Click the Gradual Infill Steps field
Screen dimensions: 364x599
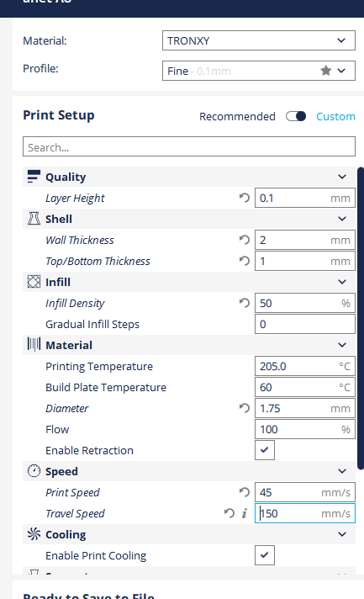[x=305, y=324]
